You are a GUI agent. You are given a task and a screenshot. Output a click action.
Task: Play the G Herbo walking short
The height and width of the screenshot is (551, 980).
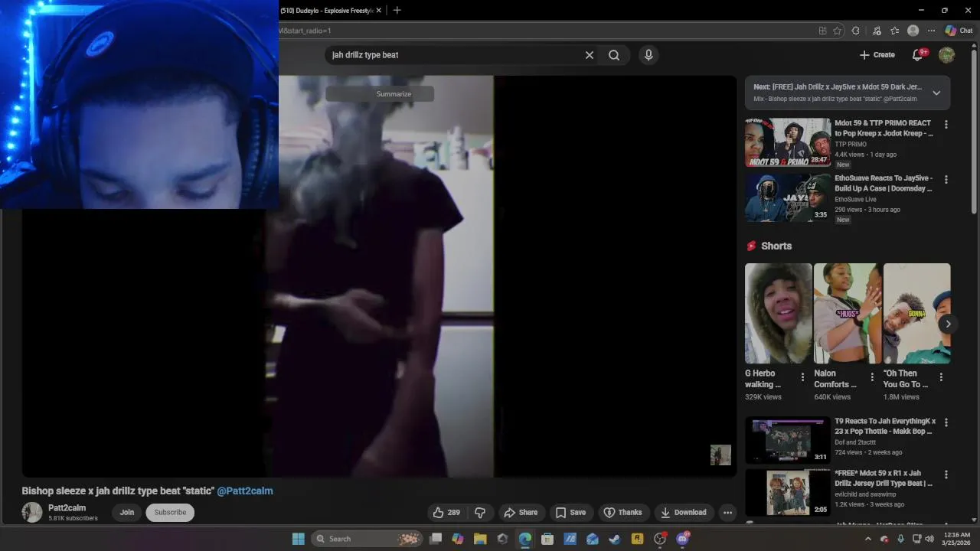coord(779,314)
